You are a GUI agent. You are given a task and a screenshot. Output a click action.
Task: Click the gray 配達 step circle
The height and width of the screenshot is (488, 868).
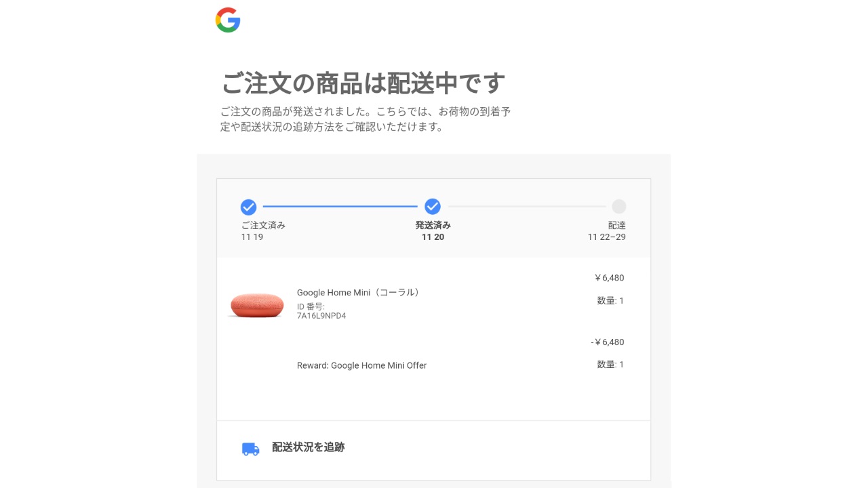click(618, 207)
